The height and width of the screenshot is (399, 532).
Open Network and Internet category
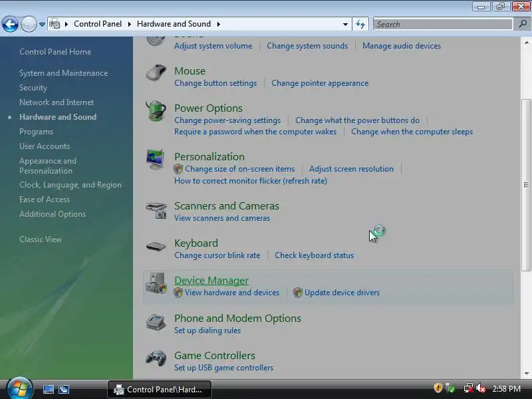point(57,102)
